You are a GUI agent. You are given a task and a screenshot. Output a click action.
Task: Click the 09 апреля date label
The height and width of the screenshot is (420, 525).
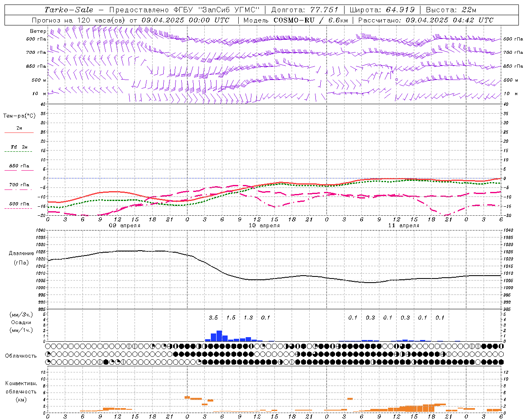124,226
